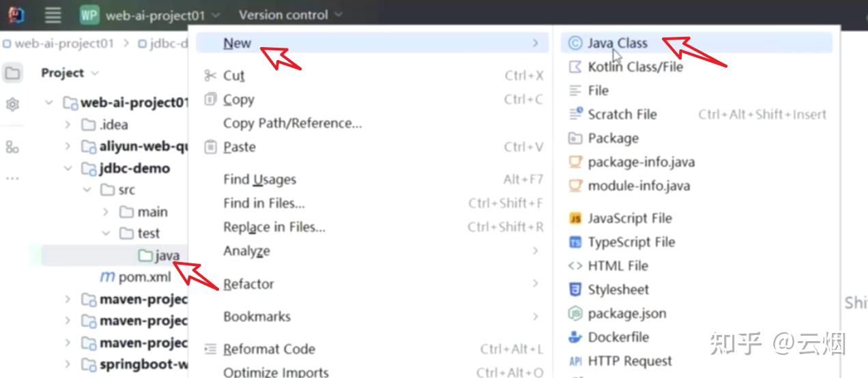This screenshot has width=868, height=378.
Task: Click the Scratch File icon
Action: click(x=575, y=114)
